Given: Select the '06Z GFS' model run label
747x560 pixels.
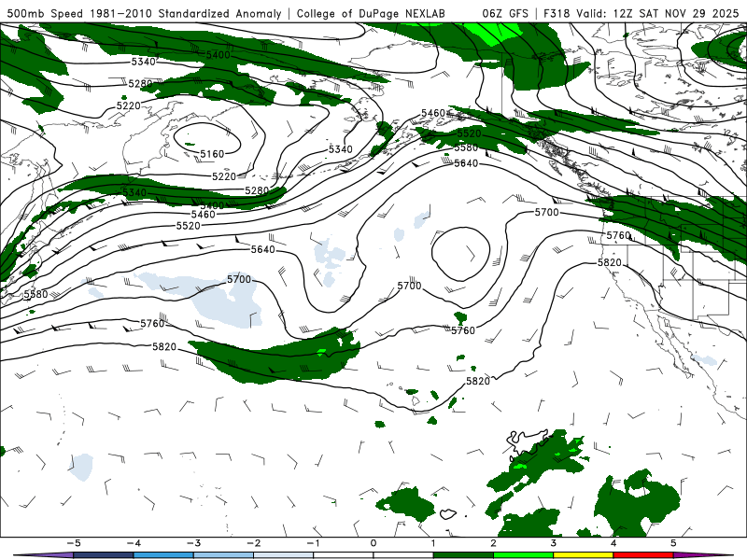Looking at the screenshot, I should coord(505,14).
